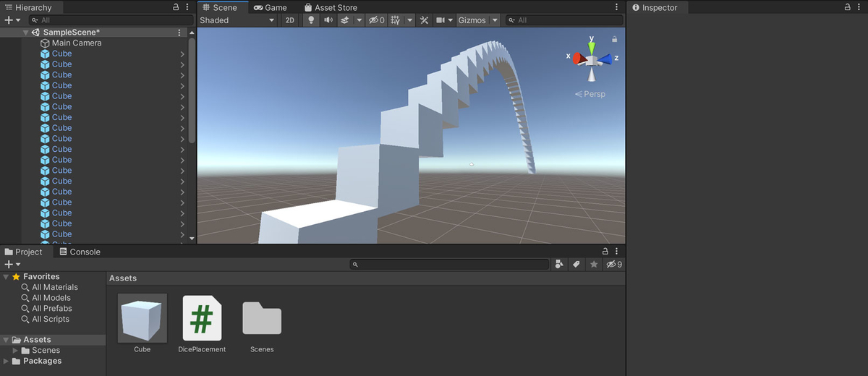Click the red X axis cone on gizmo
Screen dimensions: 868x376
579,59
